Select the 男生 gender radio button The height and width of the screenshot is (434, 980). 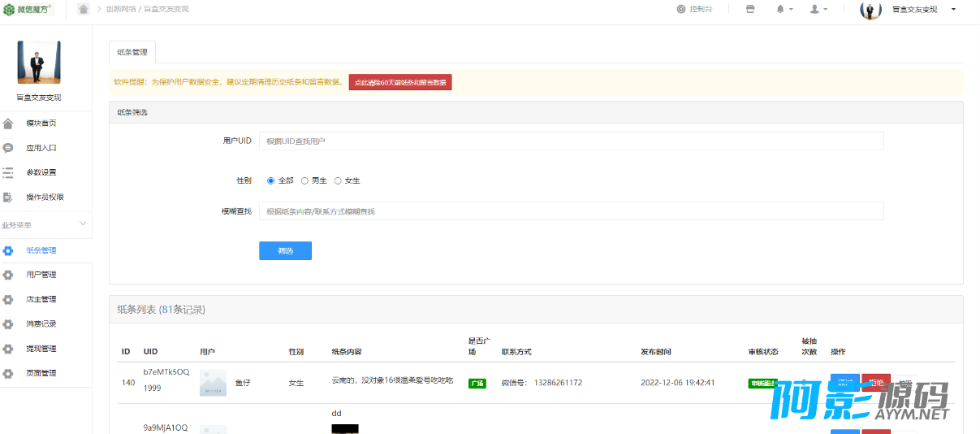click(x=304, y=180)
